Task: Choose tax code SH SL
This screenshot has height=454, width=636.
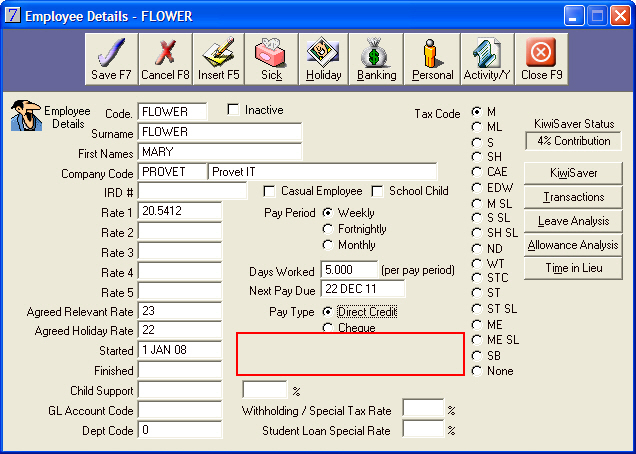Action: 477,233
